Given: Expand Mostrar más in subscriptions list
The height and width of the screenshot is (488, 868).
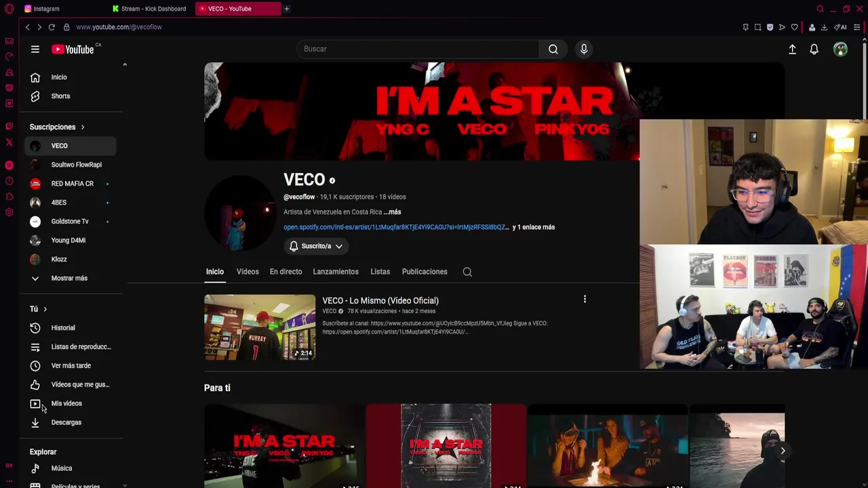Looking at the screenshot, I should pyautogui.click(x=71, y=278).
